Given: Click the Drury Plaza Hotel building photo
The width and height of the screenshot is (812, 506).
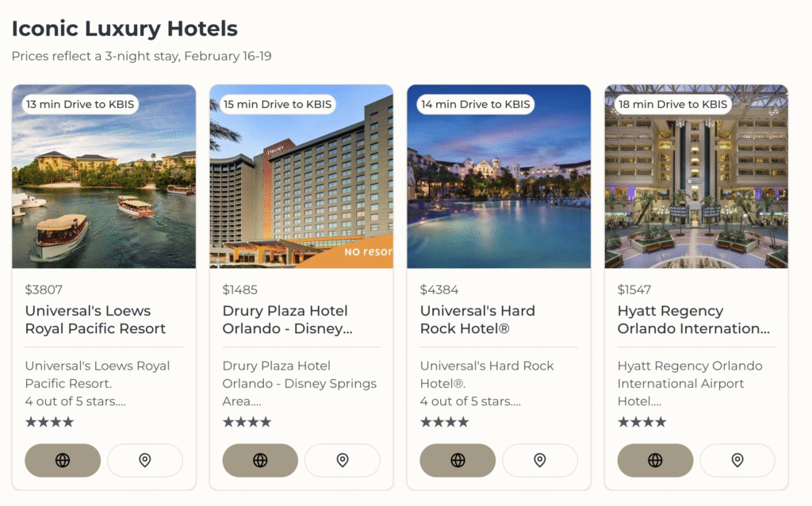Looking at the screenshot, I should (x=301, y=176).
